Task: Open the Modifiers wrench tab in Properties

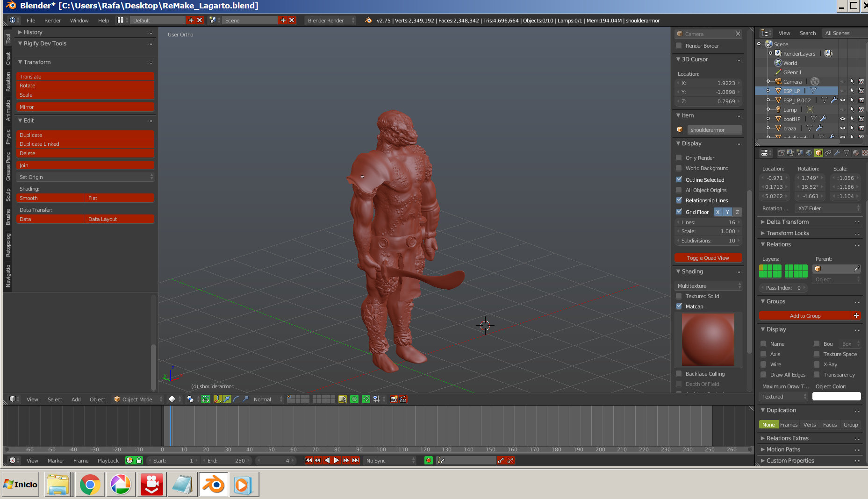Action: 837,153
